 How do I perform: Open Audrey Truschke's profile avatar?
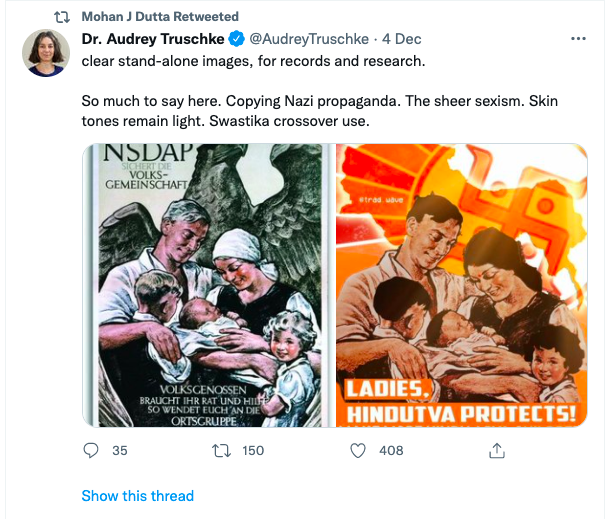pyautogui.click(x=46, y=53)
